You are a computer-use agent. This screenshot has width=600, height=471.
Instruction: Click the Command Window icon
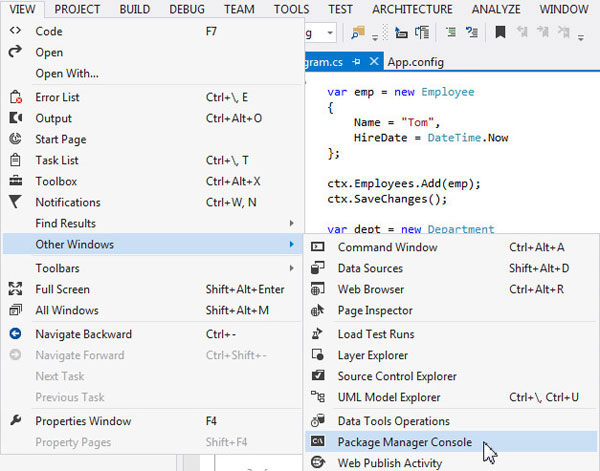click(x=318, y=247)
